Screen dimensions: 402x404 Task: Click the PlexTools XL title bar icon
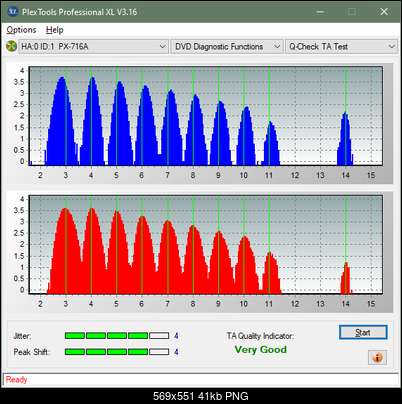click(x=12, y=12)
